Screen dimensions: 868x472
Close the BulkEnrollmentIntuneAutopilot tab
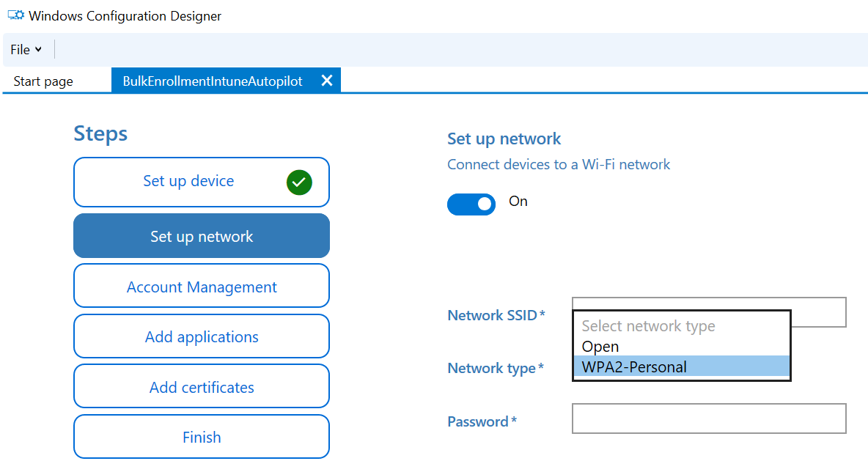pyautogui.click(x=327, y=81)
